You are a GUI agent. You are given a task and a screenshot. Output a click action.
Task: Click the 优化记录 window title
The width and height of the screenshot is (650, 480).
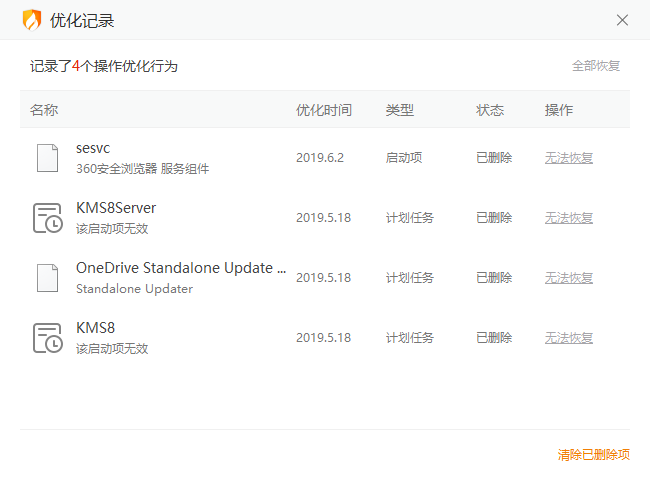82,21
